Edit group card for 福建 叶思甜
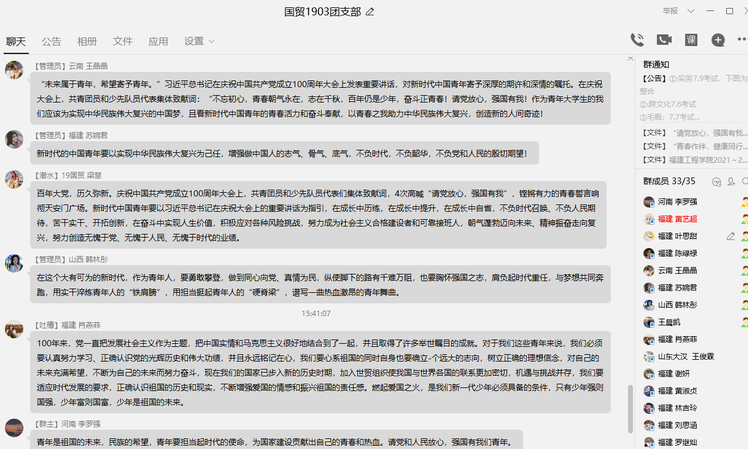This screenshot has height=449, width=748. (730, 236)
